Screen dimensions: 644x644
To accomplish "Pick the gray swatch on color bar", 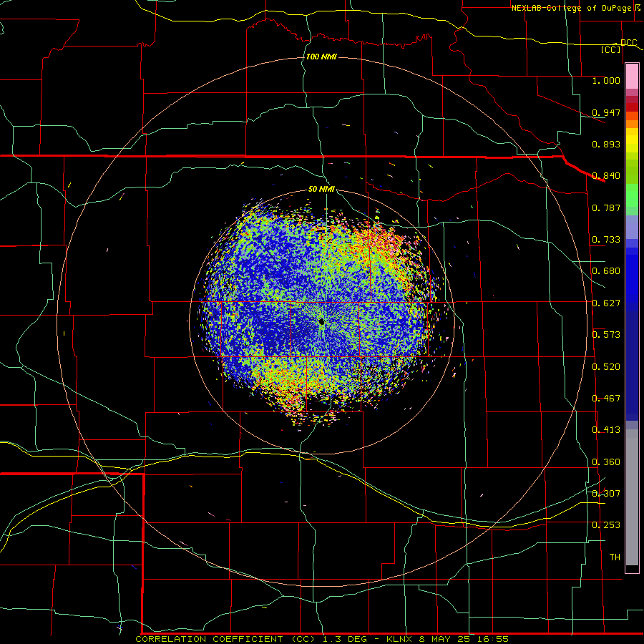I will tap(632, 497).
